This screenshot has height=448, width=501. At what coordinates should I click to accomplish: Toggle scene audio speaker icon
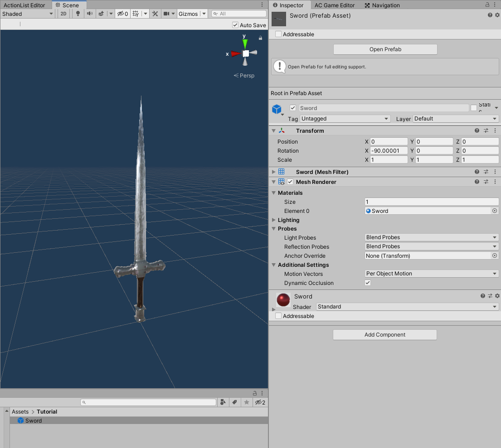(x=90, y=14)
